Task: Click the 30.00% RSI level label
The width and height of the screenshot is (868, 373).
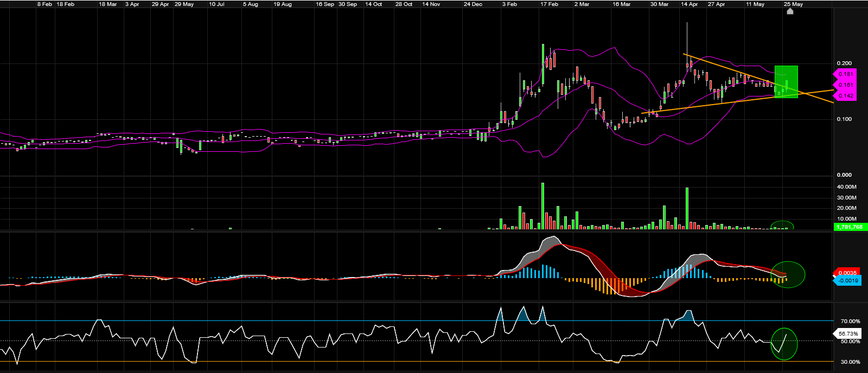Action: point(850,362)
